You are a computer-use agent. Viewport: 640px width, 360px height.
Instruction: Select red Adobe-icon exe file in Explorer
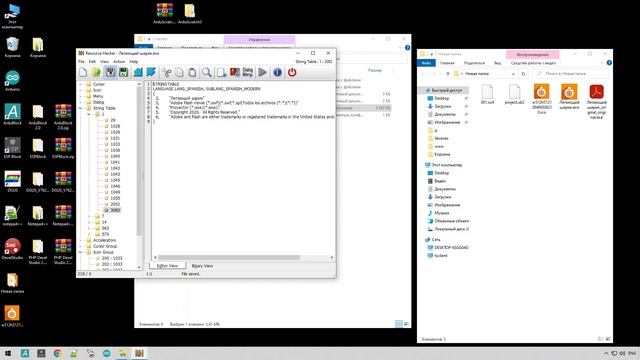coord(596,101)
